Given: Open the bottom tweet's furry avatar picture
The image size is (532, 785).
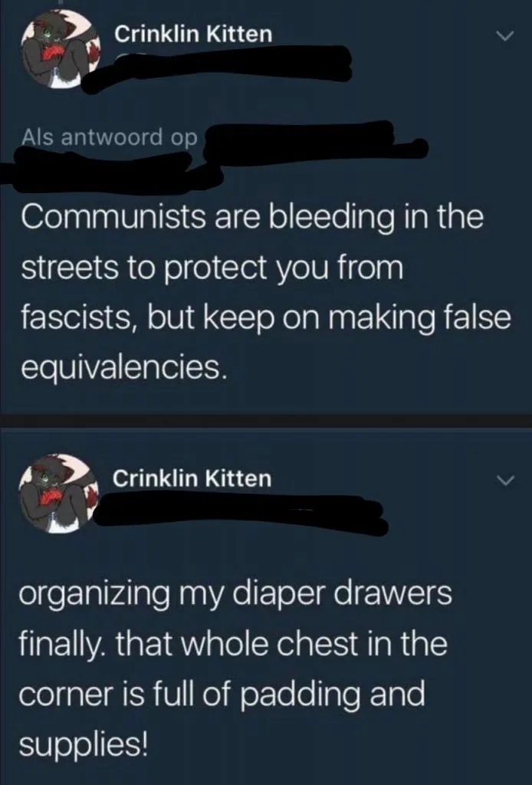Looking at the screenshot, I should coord(59,493).
